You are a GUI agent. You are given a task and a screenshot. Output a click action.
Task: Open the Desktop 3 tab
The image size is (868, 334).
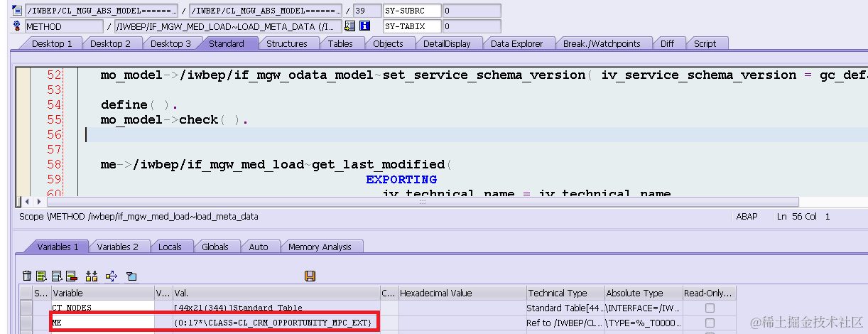point(170,43)
